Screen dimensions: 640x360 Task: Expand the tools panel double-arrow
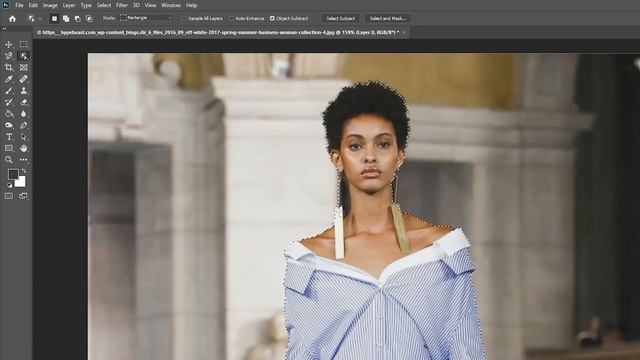(x=4, y=29)
